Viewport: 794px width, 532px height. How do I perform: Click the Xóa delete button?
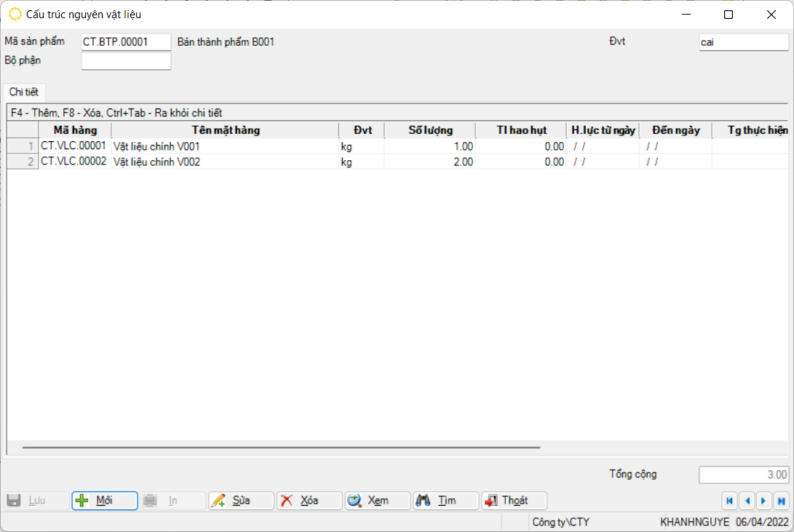click(x=309, y=501)
